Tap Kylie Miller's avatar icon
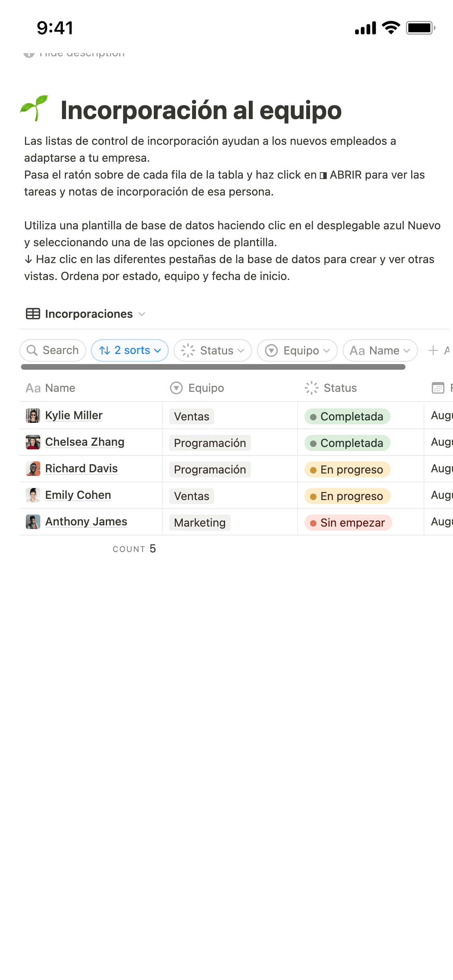Viewport: 453px width, 980px height. tap(33, 416)
